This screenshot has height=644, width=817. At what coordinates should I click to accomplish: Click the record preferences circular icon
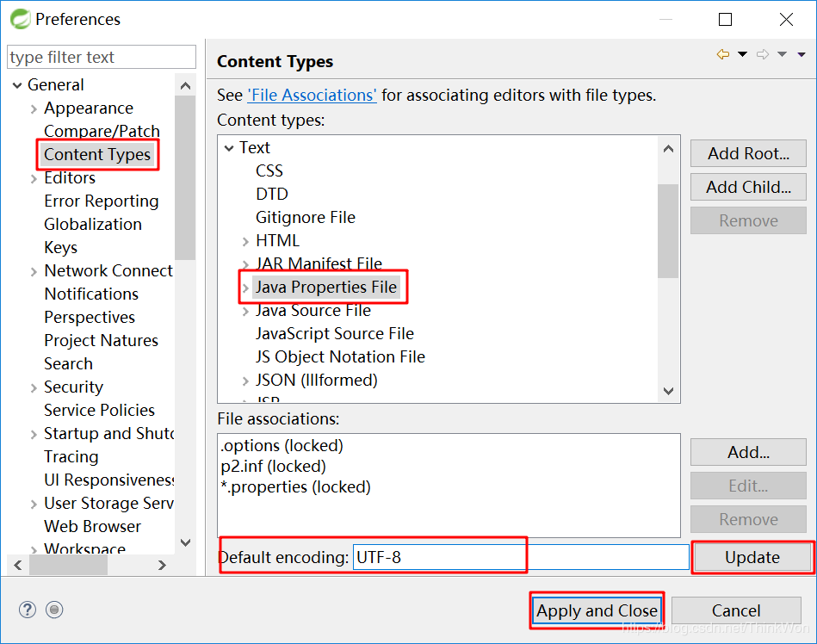coord(54,609)
